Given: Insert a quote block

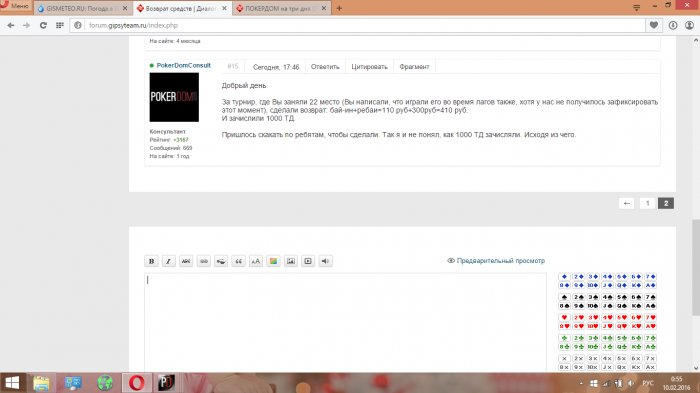Looking at the screenshot, I should [x=238, y=261].
